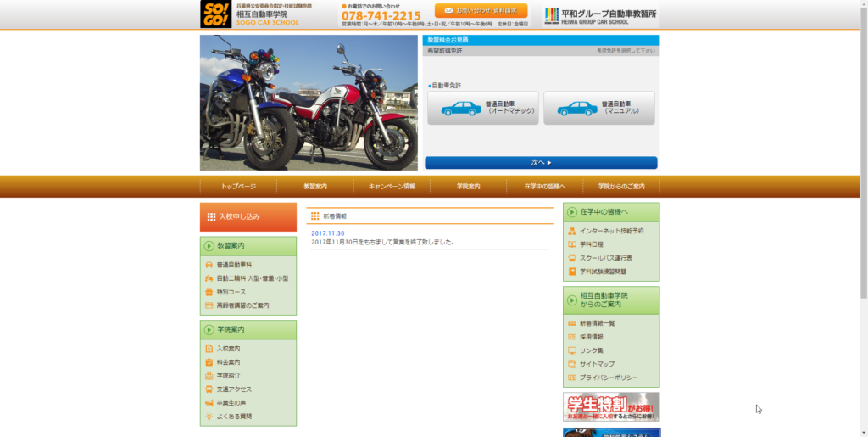
Task: Open the 普通自動車科 link
Action: coord(234,266)
